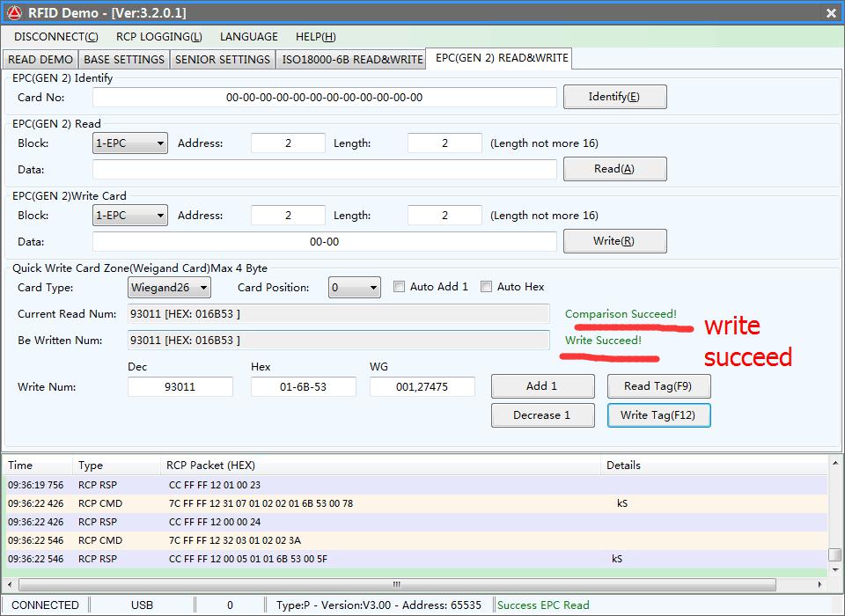
Task: Click the Read Tag(F9) button
Action: 658,386
